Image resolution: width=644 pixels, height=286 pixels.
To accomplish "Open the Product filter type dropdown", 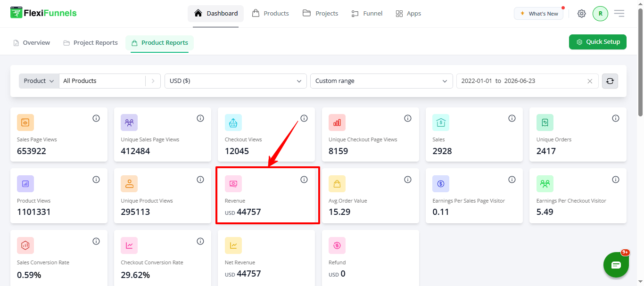I will tap(39, 81).
